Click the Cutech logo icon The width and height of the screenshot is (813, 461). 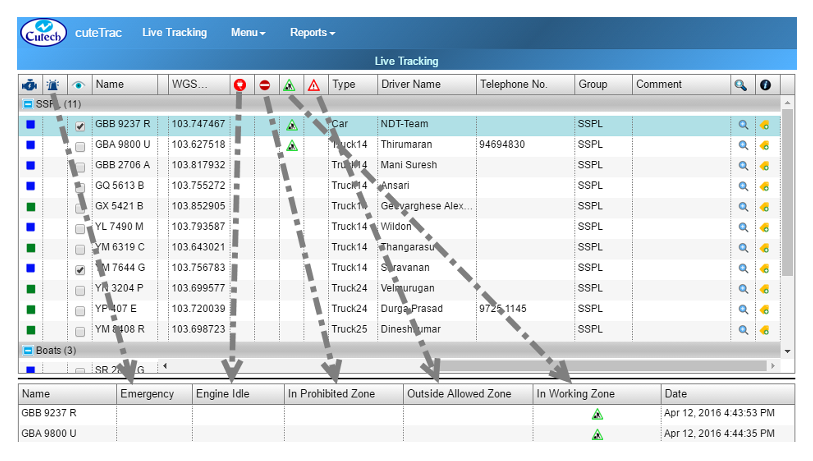43,32
